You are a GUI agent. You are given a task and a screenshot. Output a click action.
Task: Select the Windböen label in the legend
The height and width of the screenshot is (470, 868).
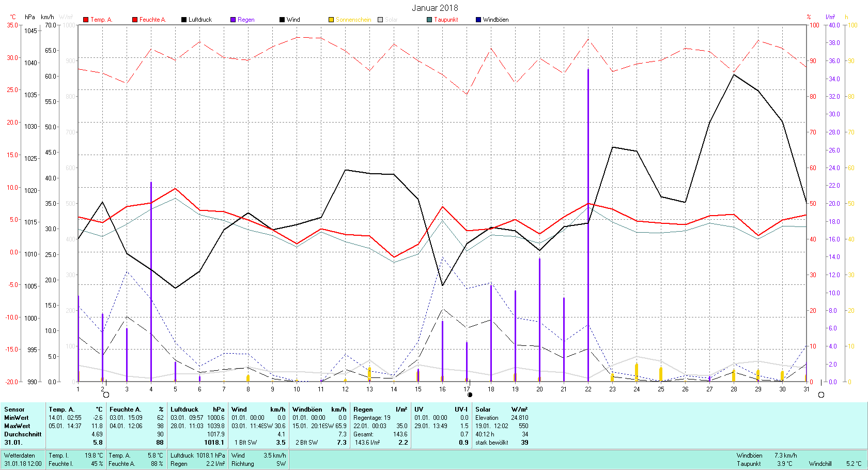pos(495,20)
